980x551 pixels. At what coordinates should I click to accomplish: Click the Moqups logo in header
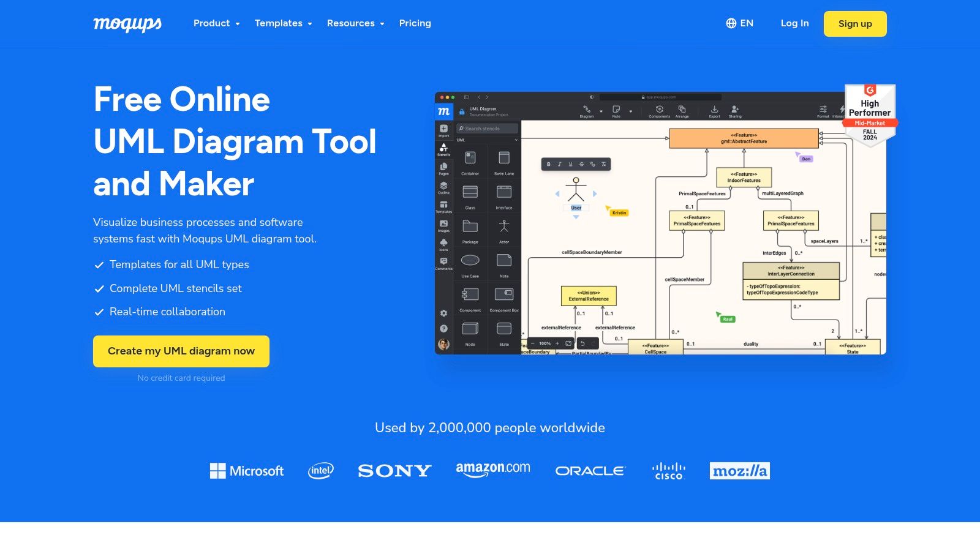127,24
